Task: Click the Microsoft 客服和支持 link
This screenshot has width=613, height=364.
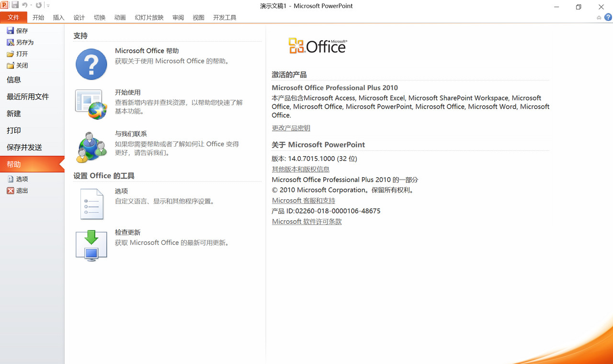Action: (304, 201)
